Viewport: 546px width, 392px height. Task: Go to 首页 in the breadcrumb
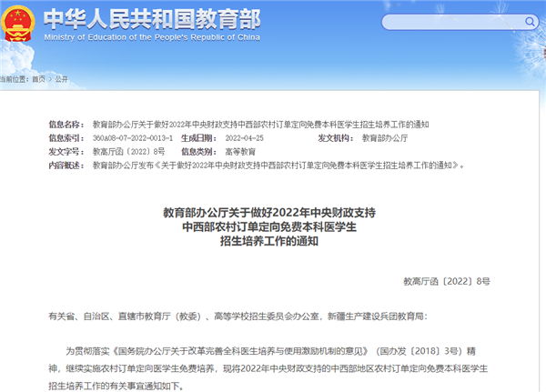point(38,80)
